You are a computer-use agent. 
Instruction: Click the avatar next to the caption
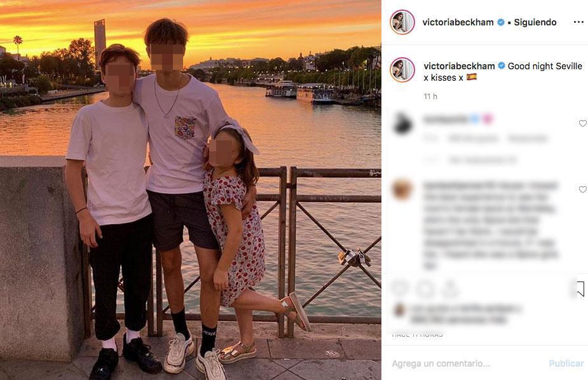[402, 70]
